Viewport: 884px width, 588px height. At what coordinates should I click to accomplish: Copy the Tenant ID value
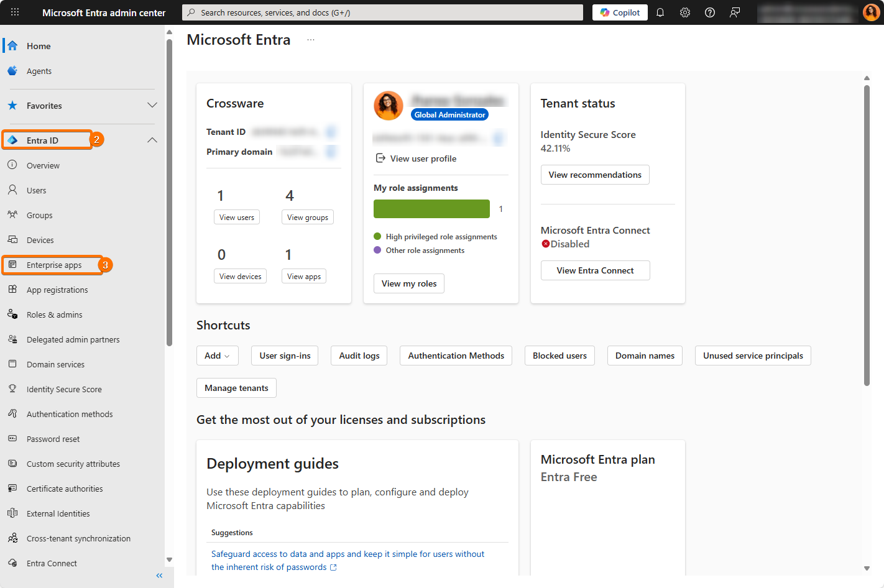pos(331,132)
